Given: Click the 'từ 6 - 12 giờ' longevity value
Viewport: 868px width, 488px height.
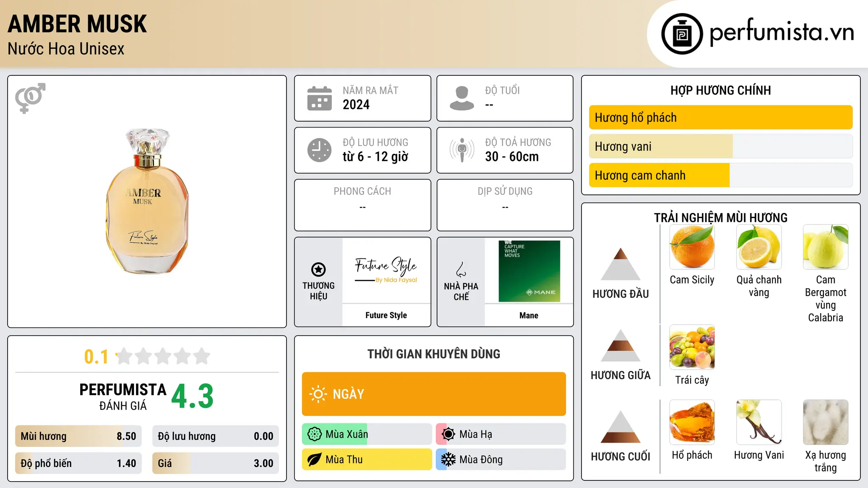Looking at the screenshot, I should point(375,156).
